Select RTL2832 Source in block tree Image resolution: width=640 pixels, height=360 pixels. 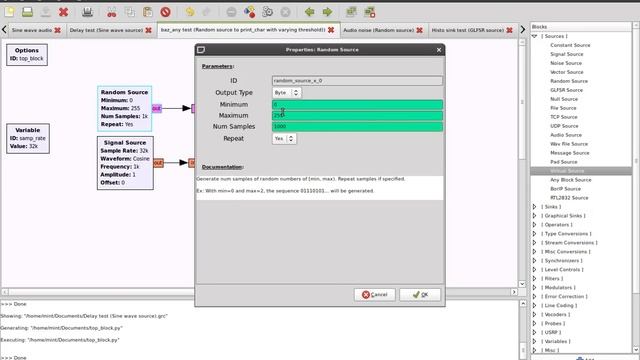point(569,198)
